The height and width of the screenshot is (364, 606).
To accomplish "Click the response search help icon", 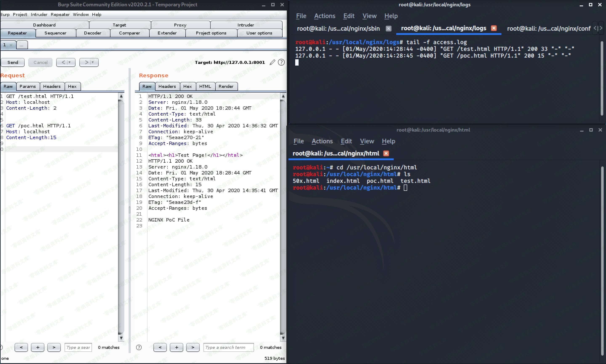I will 139,347.
